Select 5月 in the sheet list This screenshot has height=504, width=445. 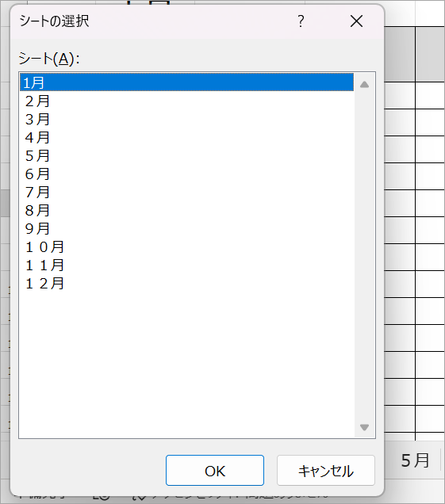click(186, 155)
